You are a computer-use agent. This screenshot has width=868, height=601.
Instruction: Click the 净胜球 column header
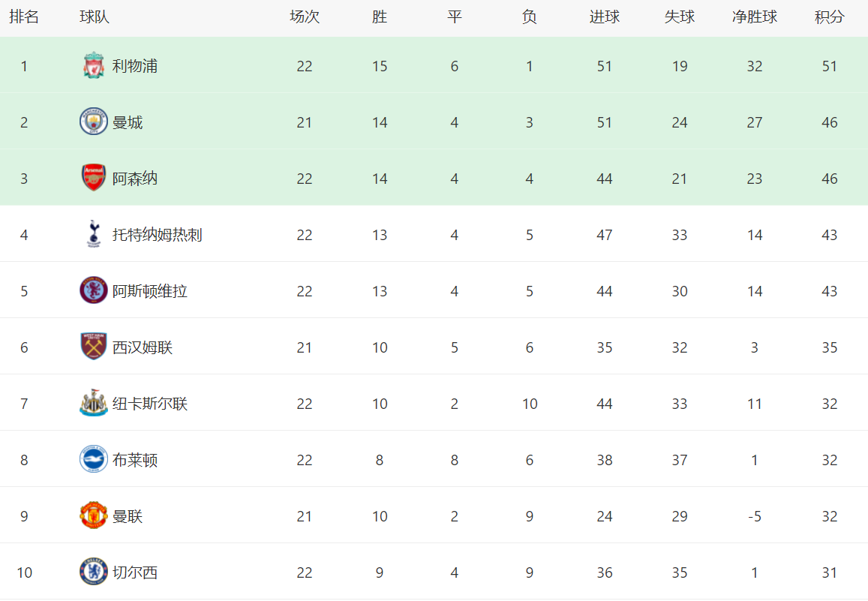coord(754,17)
